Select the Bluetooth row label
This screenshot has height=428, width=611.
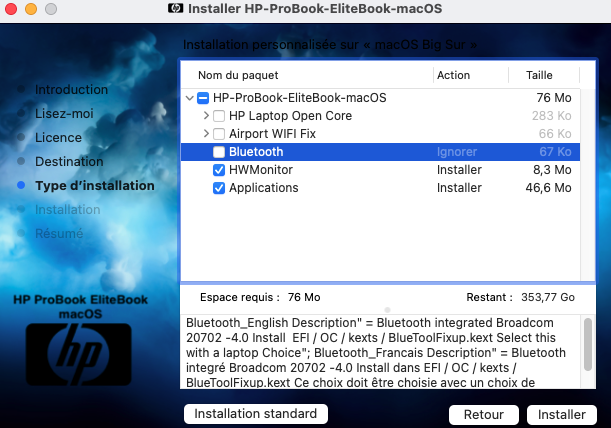256,152
